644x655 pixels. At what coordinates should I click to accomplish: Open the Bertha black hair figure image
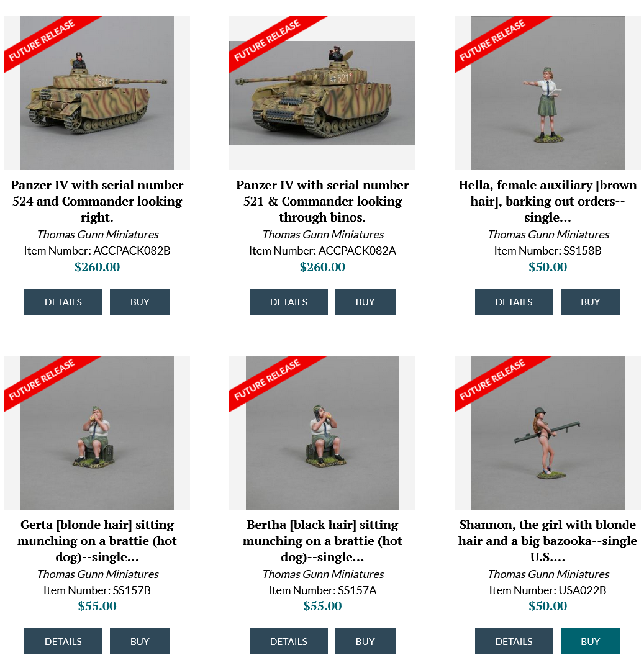tap(322, 432)
